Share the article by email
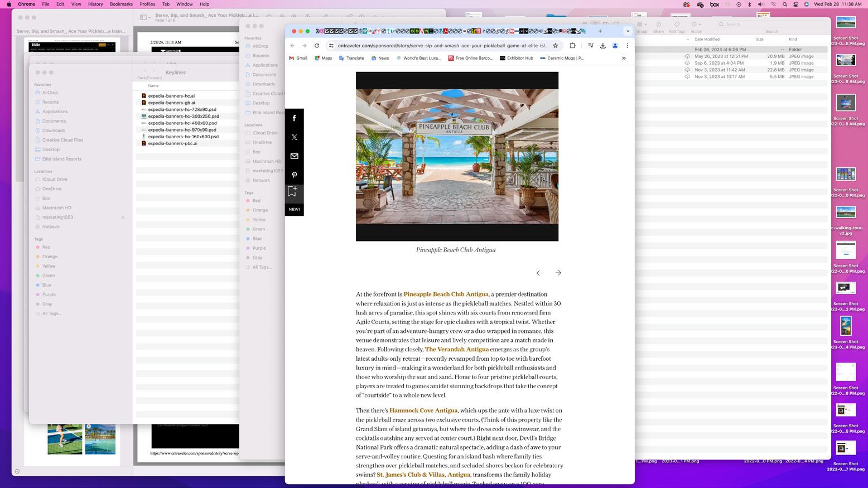The image size is (868, 488). (x=295, y=156)
